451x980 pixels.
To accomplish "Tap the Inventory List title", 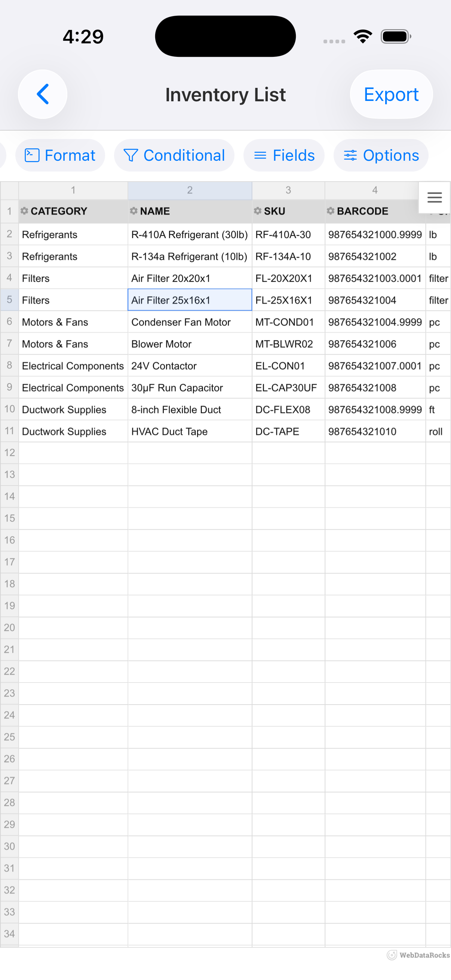I will tap(225, 94).
